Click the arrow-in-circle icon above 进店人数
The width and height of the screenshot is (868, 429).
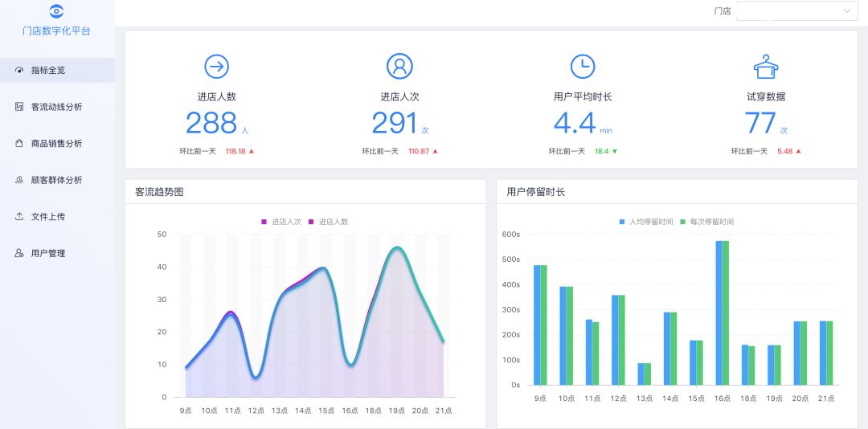pos(217,67)
